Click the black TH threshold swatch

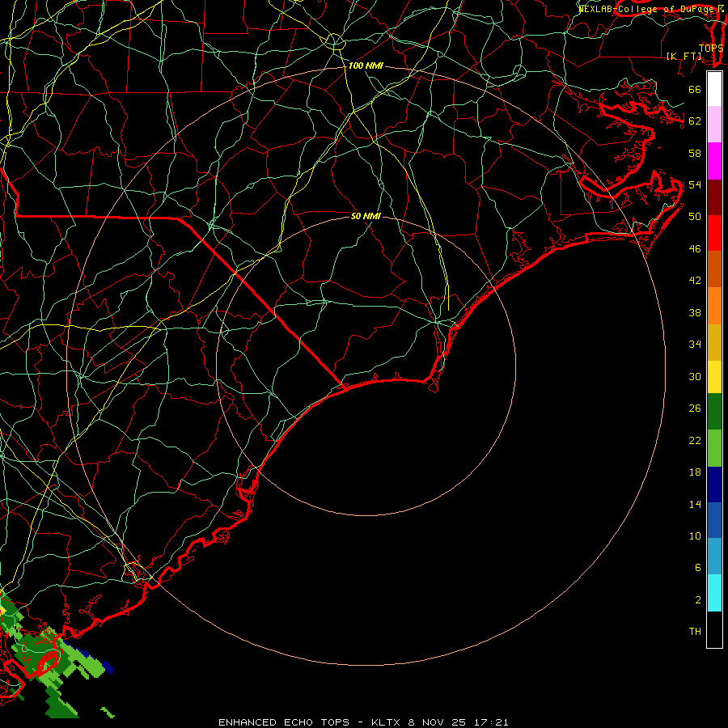[714, 629]
